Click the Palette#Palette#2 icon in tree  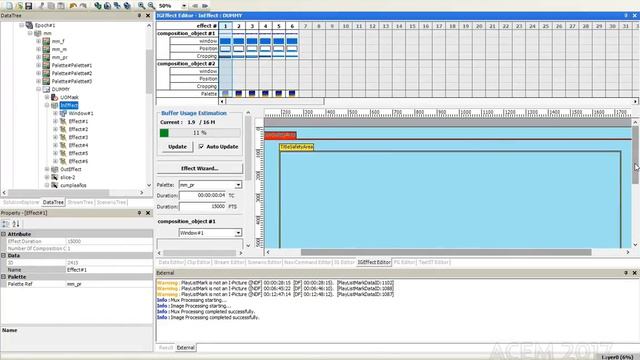[x=46, y=73]
